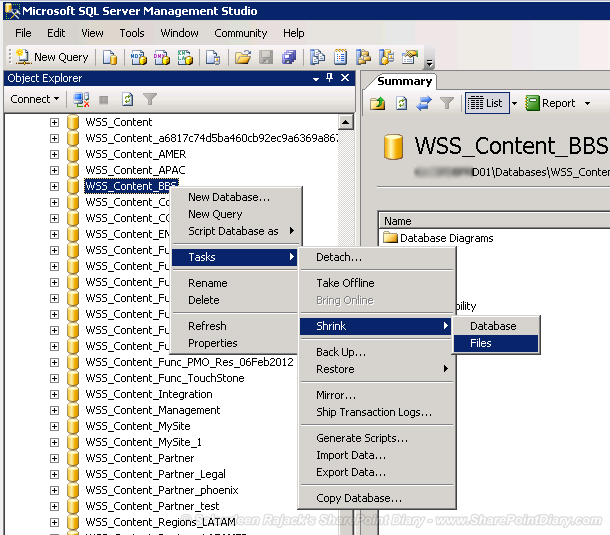The image size is (610, 535).
Task: Click the Analysis Services DMX Query icon
Action: tap(162, 57)
